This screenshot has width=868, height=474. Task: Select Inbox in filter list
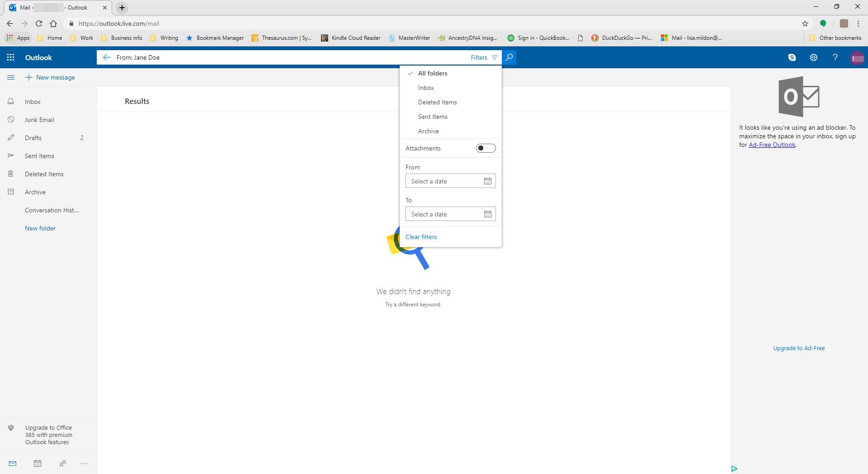[x=451, y=88]
